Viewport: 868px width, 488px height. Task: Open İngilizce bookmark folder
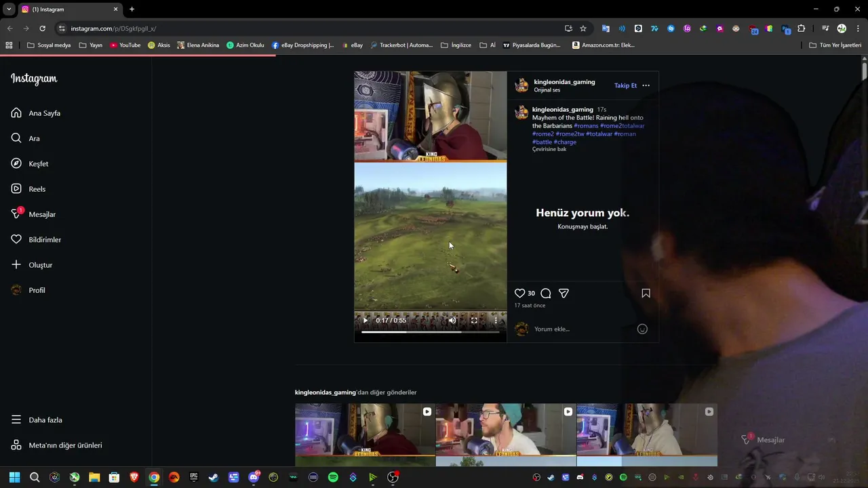click(456, 45)
